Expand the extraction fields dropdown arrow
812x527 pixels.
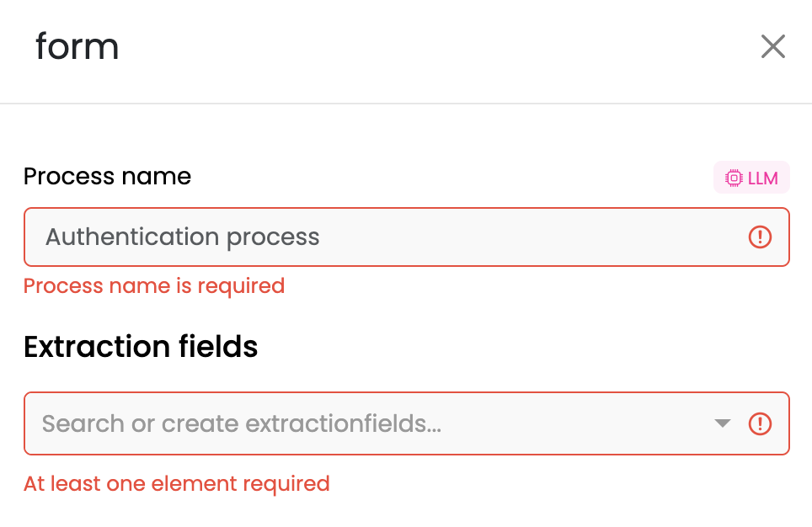click(723, 423)
